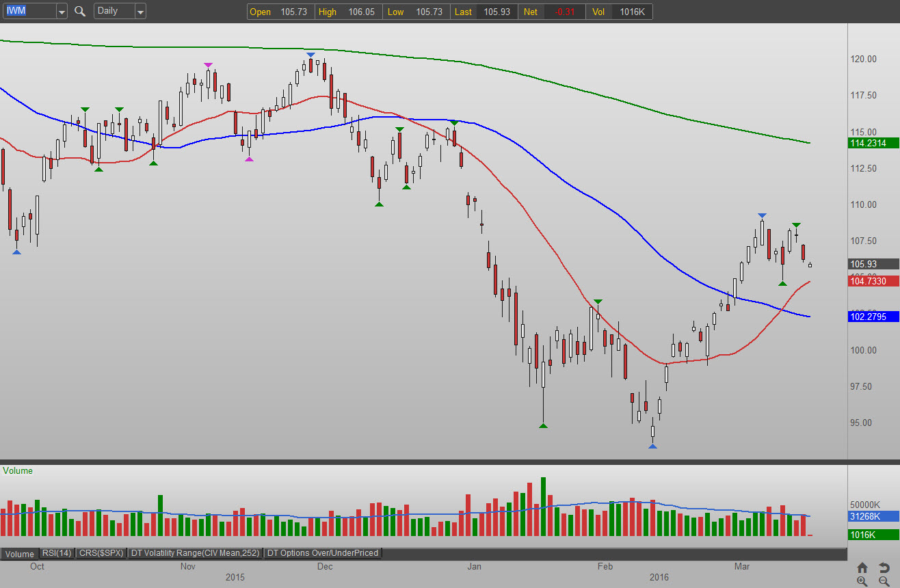The width and height of the screenshot is (900, 588).
Task: Click the blue 102.2795 moving average label
Action: click(873, 317)
